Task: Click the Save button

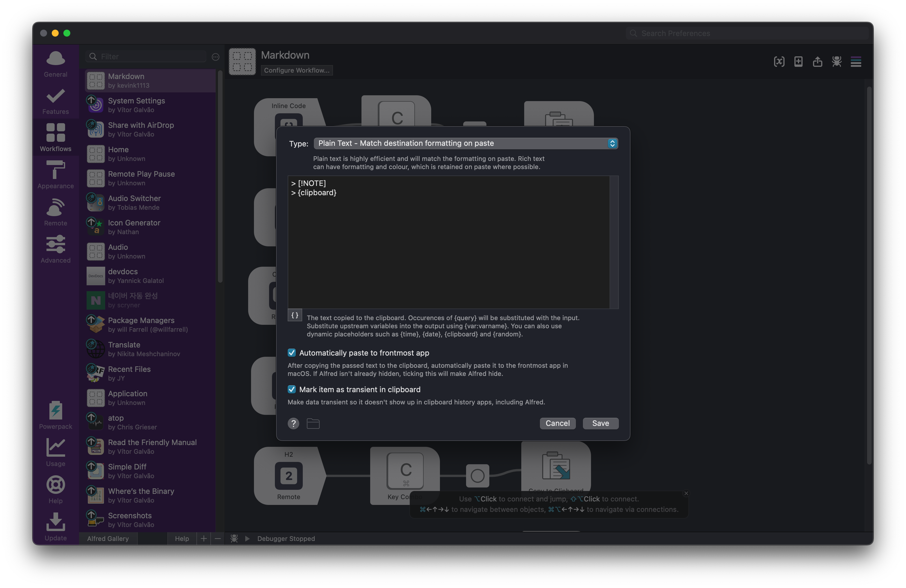Action: [x=600, y=423]
